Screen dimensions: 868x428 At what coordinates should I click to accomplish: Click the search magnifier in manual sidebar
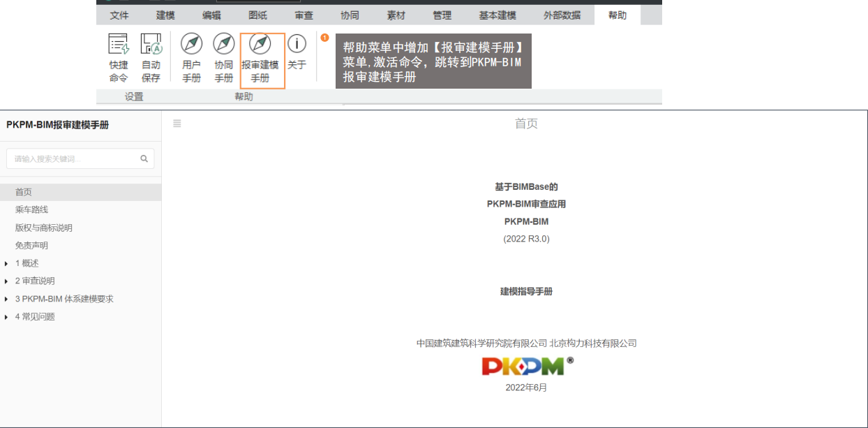click(x=144, y=159)
